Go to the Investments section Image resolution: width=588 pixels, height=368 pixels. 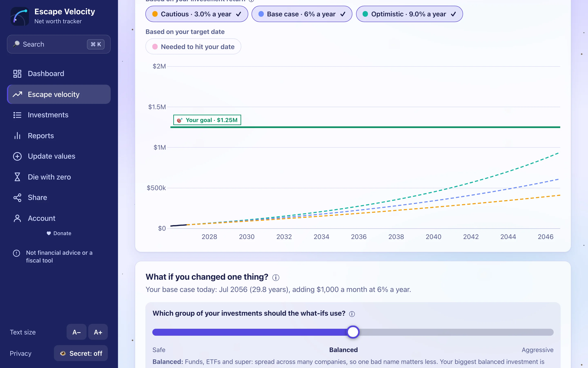pos(59,115)
